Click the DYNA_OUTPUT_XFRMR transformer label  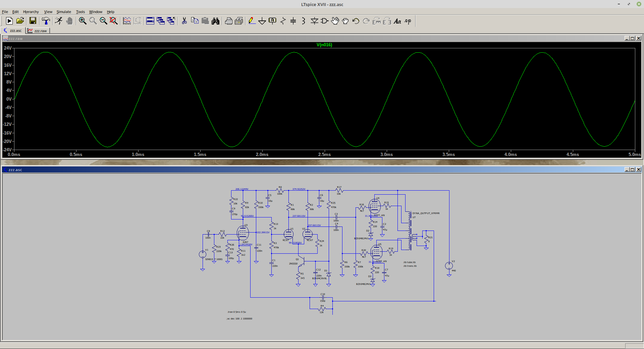point(426,213)
